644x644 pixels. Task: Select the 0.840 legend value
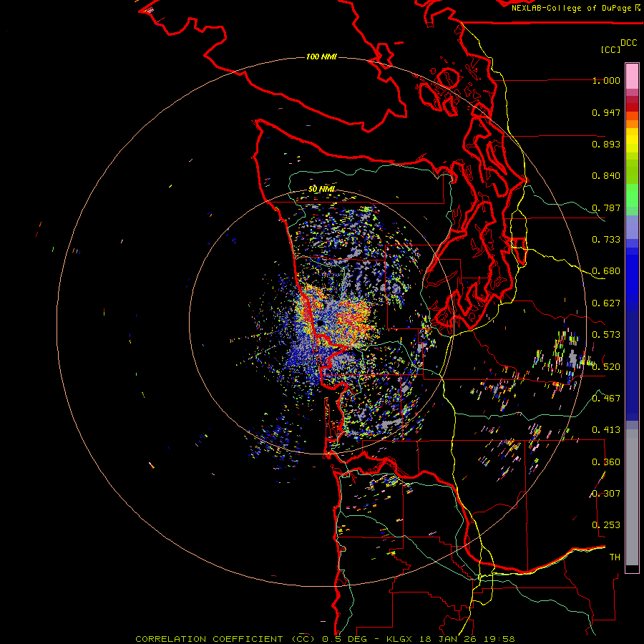click(606, 176)
